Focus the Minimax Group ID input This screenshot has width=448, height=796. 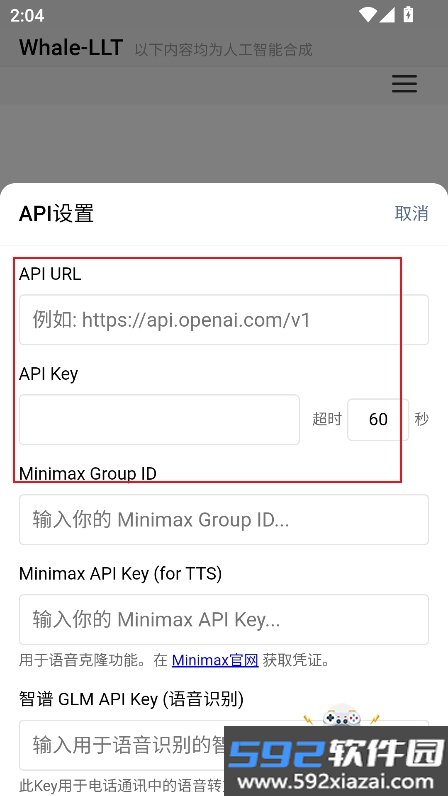click(224, 519)
